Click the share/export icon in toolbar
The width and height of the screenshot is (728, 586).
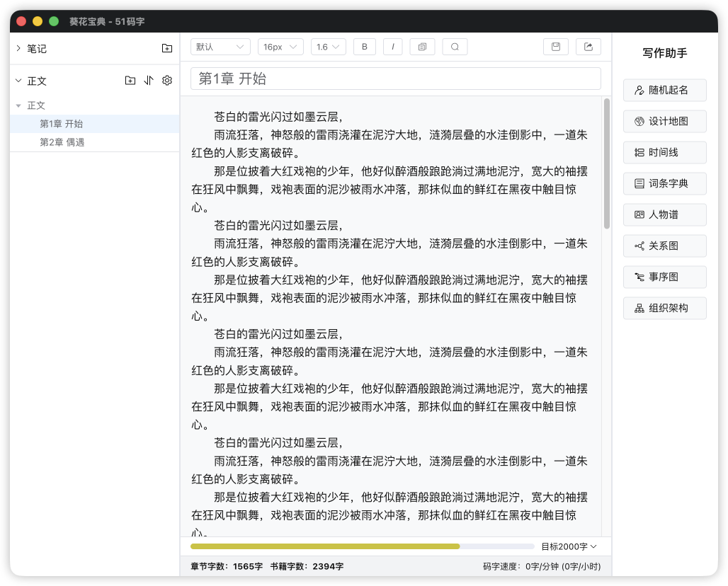point(588,47)
